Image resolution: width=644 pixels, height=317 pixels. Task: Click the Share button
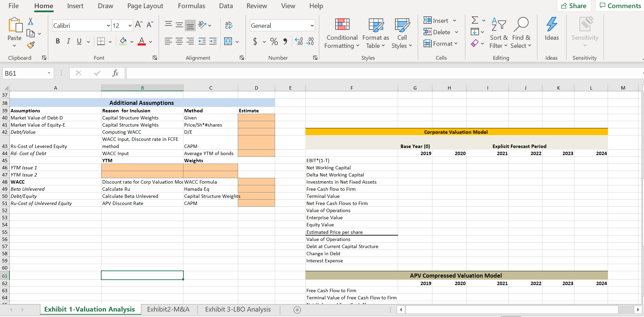(574, 6)
